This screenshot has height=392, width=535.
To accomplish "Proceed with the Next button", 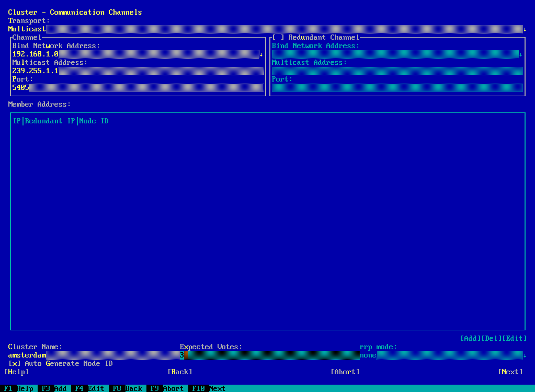I will [510, 372].
